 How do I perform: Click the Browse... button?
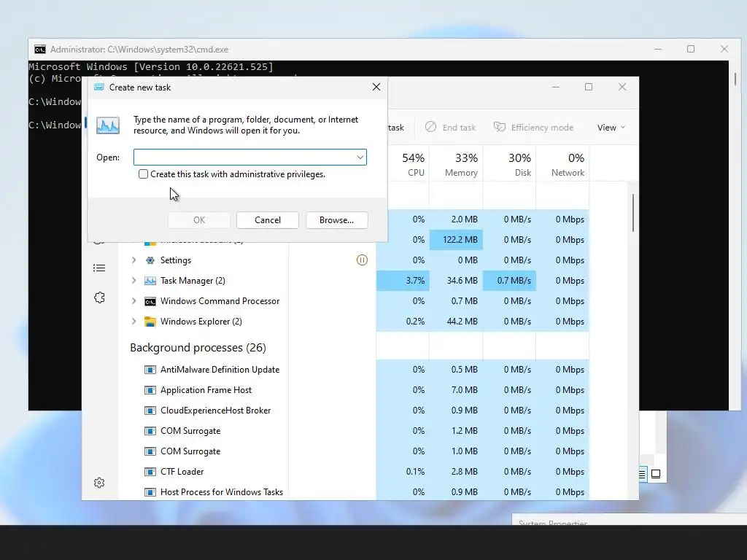[336, 220]
